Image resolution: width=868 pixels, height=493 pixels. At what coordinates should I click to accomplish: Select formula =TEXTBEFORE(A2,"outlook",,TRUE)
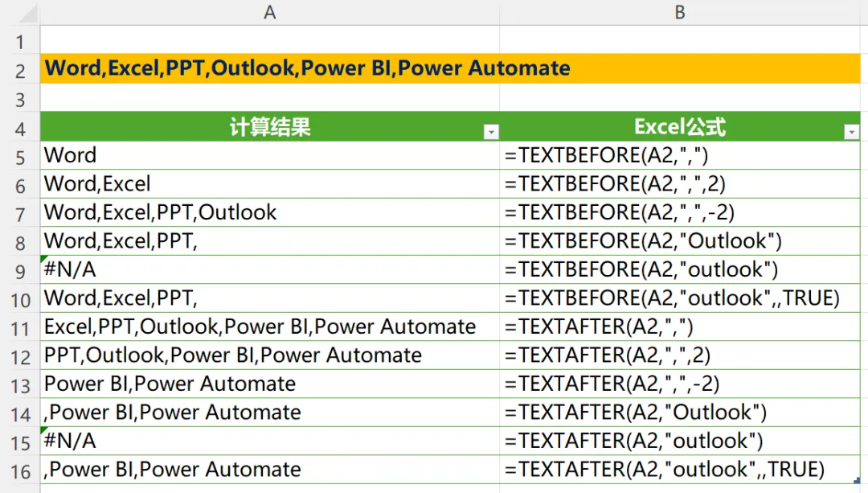[x=680, y=298]
